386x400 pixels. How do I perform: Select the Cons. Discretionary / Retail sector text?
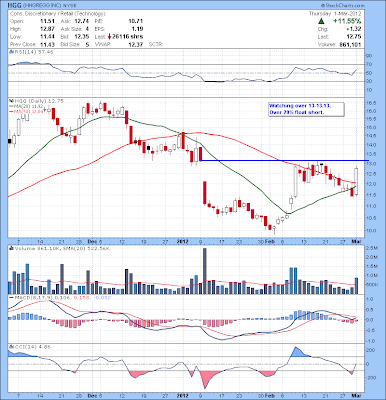58,14
